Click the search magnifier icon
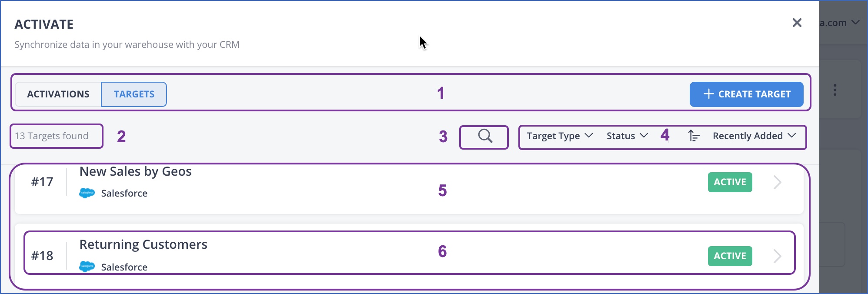868x294 pixels. [484, 137]
